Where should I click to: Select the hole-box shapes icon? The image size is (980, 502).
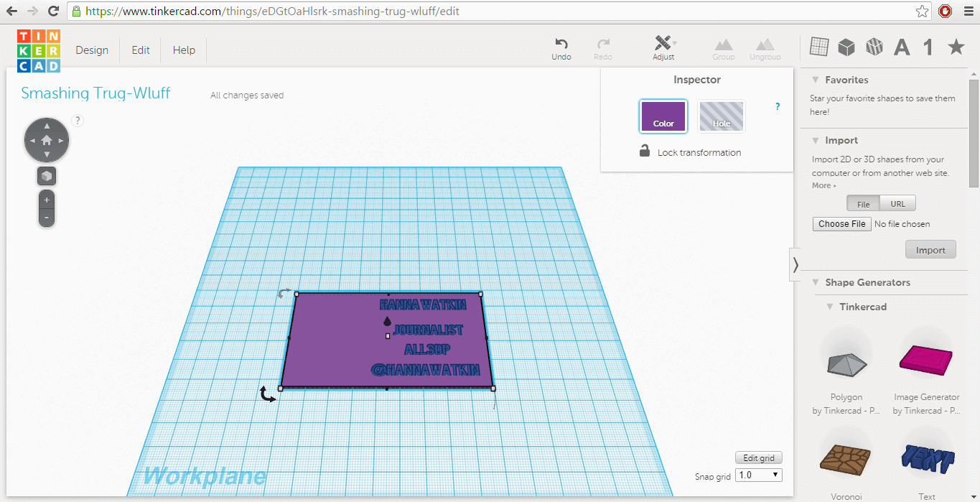tap(874, 47)
